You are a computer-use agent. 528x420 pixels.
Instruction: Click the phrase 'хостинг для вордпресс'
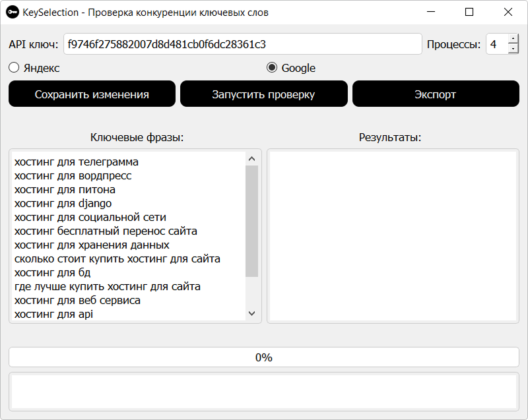(73, 176)
